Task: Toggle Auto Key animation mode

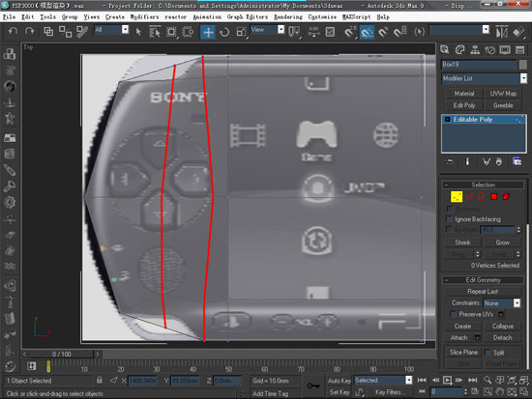Action: click(340, 381)
